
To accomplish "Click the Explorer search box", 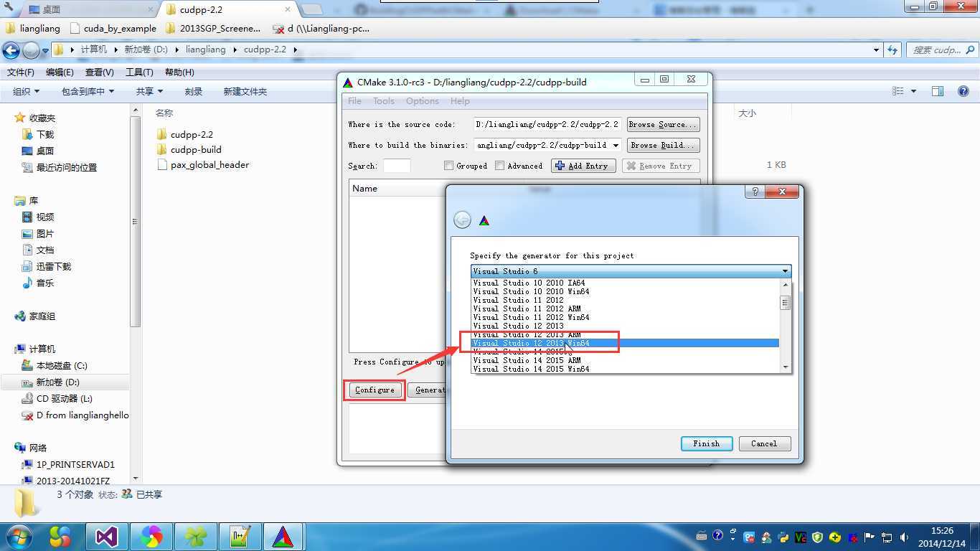I will [941, 50].
